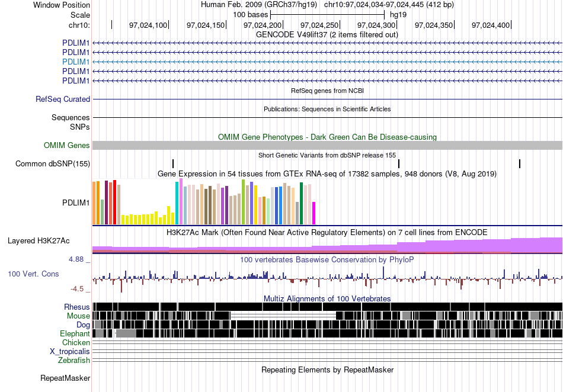563x392 pixels.
Task: Click the Common dbSNP(155) track label
Action: [x=53, y=163]
